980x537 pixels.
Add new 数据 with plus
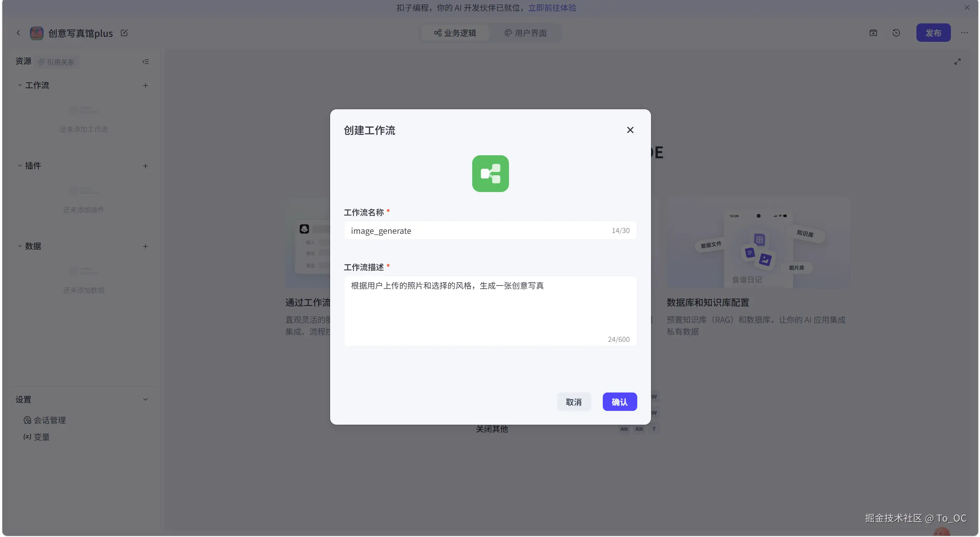145,246
